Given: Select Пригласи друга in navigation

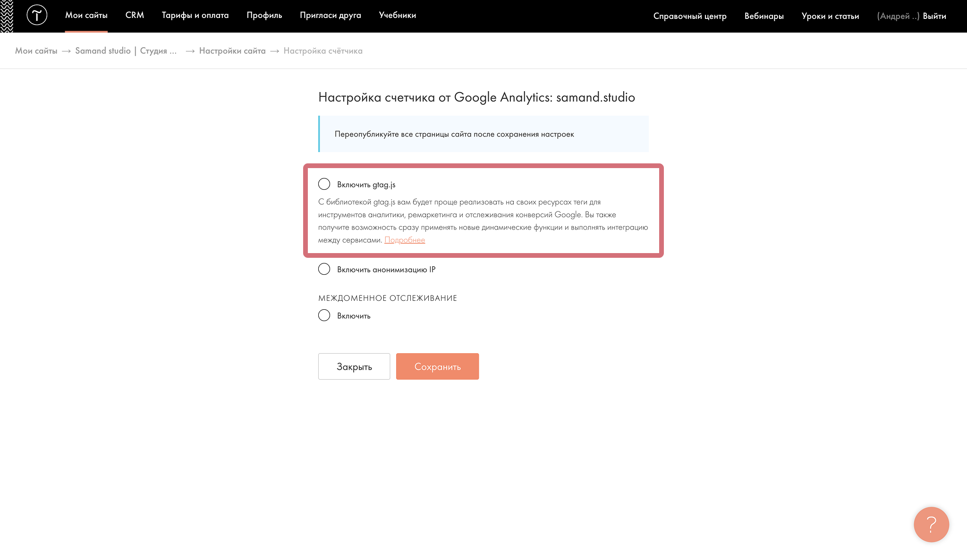Looking at the screenshot, I should point(331,15).
